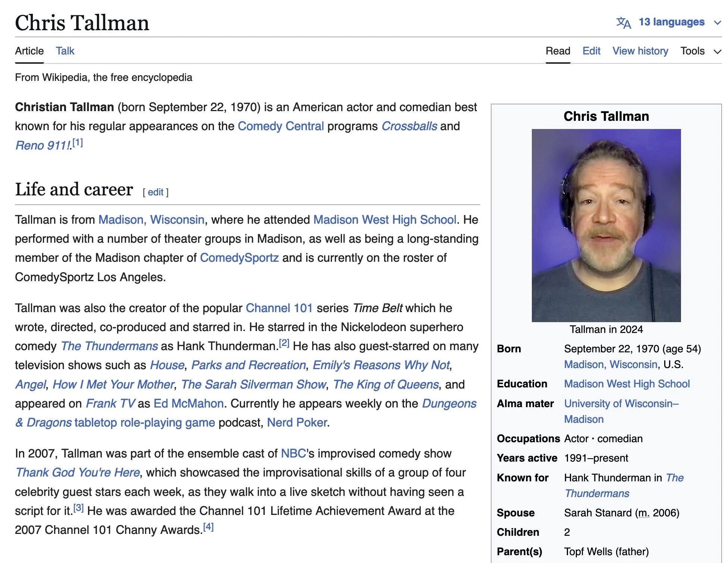Click the language translation icon
This screenshot has width=728, height=563.
coord(623,22)
